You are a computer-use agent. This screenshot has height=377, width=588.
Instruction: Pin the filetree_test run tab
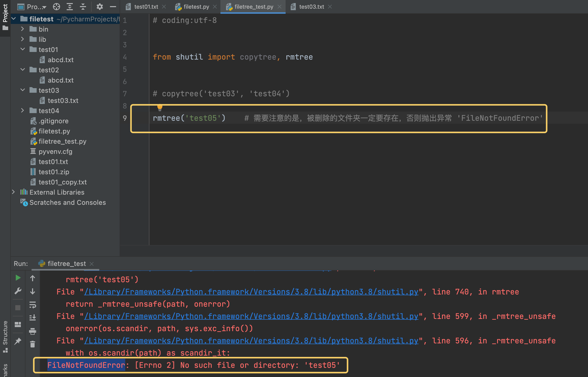click(x=18, y=341)
